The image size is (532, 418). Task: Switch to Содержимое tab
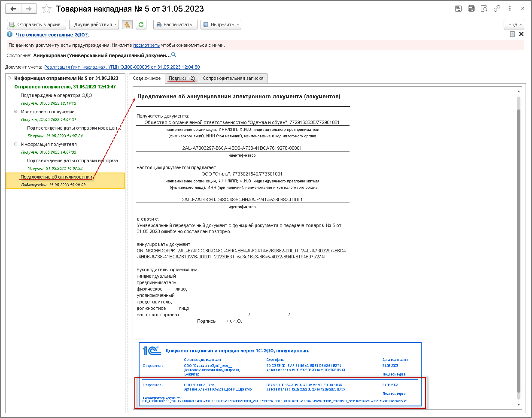click(x=147, y=78)
